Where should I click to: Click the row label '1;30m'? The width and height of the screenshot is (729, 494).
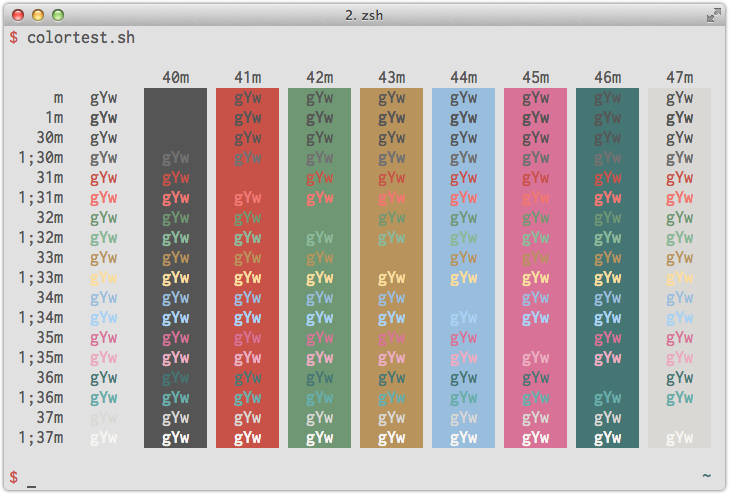41,158
